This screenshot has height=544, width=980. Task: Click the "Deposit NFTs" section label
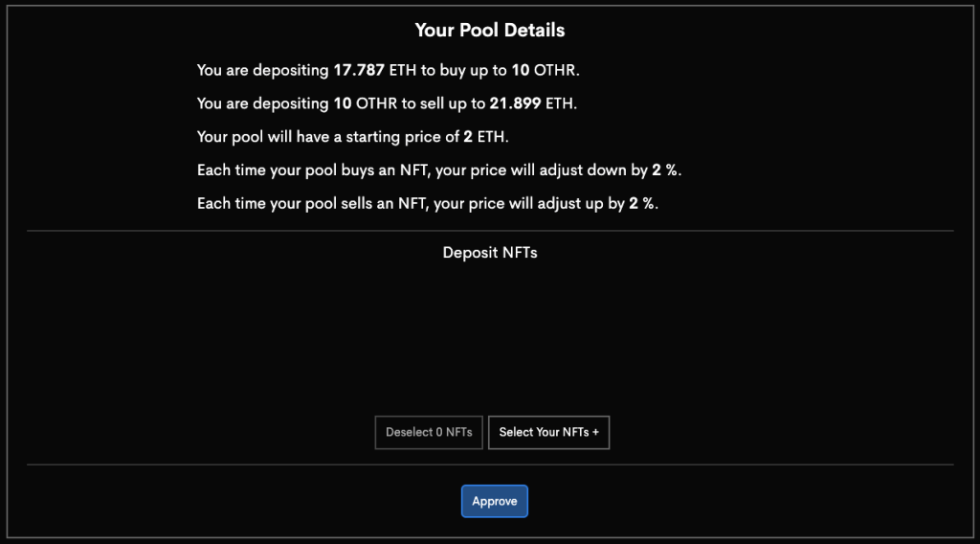tap(489, 253)
